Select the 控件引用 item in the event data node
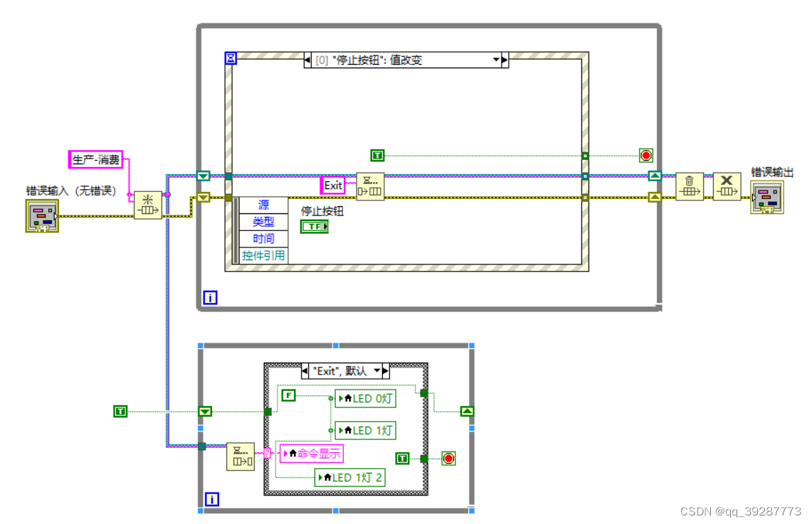 point(263,255)
